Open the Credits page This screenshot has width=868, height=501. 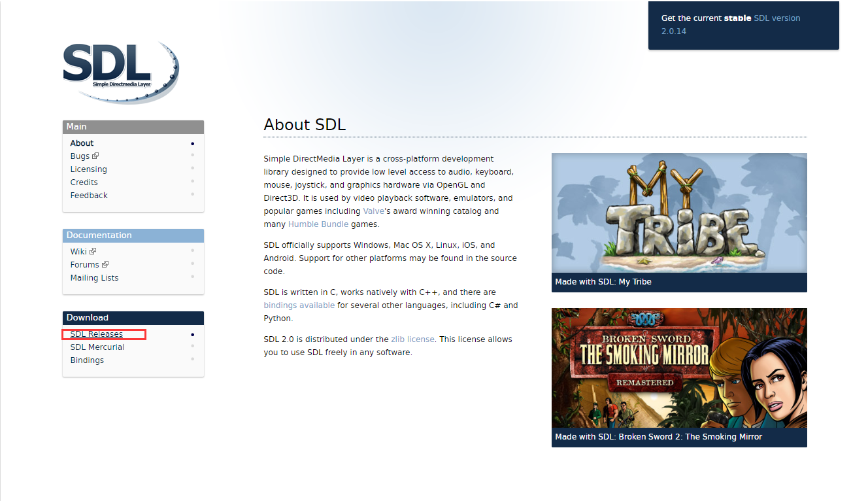click(84, 182)
